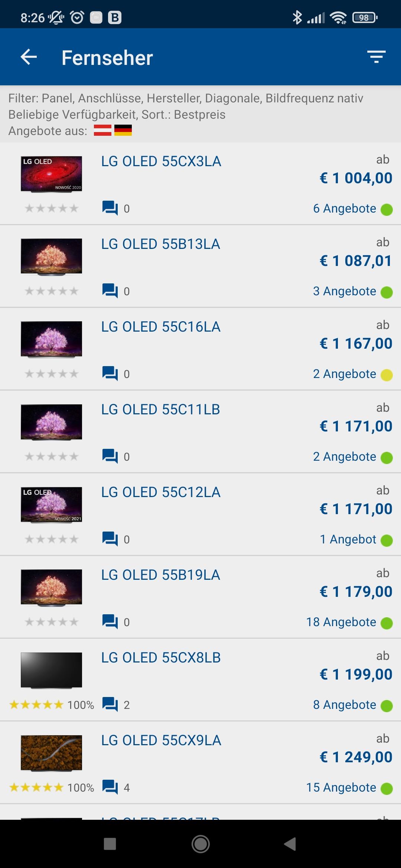This screenshot has width=401, height=868.
Task: Open LG OLED 55CX3LA product thumbnail
Action: pyautogui.click(x=51, y=174)
